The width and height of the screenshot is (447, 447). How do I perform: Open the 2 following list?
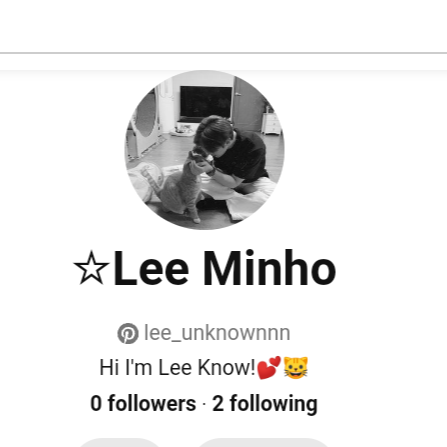click(x=265, y=404)
